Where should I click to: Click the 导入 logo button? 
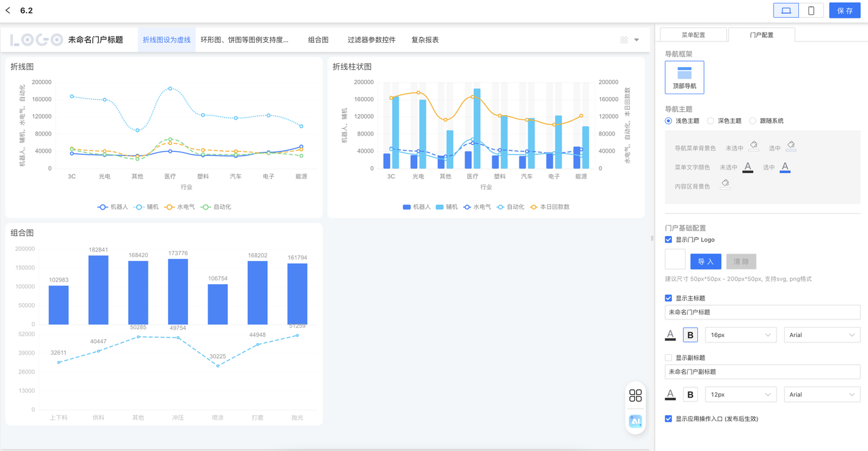click(x=705, y=262)
